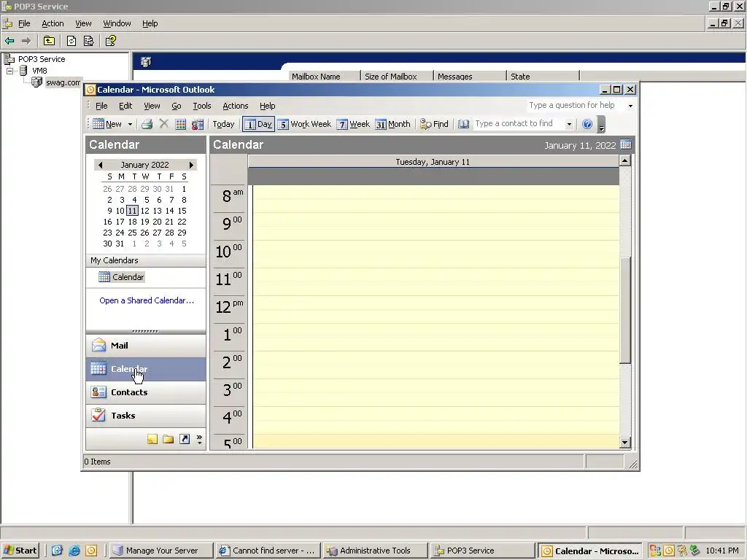
Task: Select swag.com domain in POP3 tree
Action: click(63, 82)
